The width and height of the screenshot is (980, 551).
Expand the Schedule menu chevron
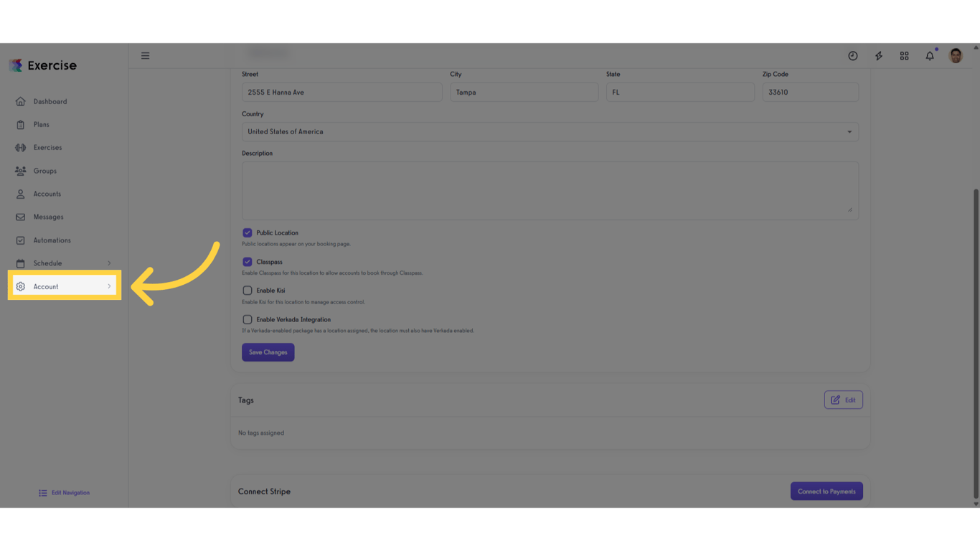(x=109, y=263)
